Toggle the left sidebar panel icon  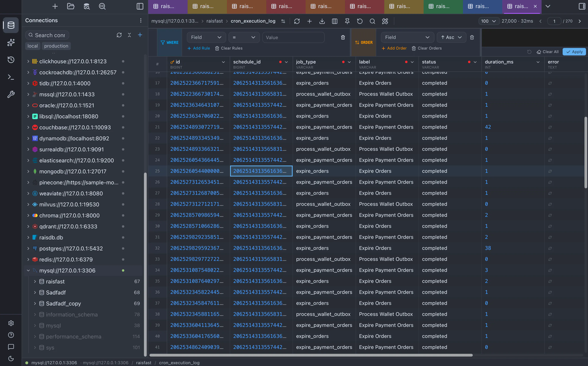[x=140, y=6]
